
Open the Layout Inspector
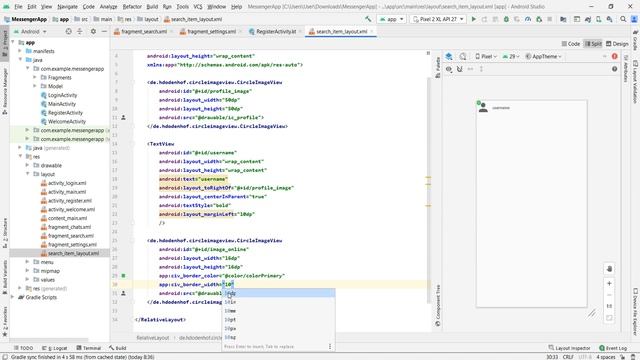click(569, 348)
